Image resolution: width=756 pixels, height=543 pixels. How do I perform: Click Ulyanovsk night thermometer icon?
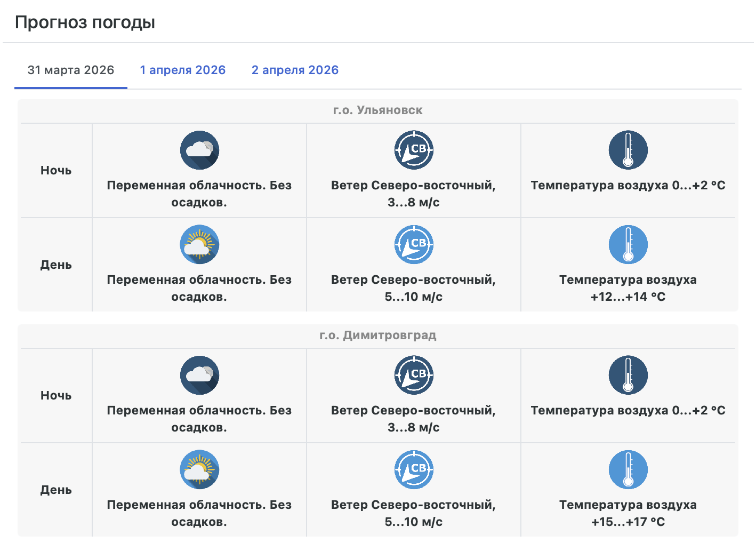(x=628, y=150)
